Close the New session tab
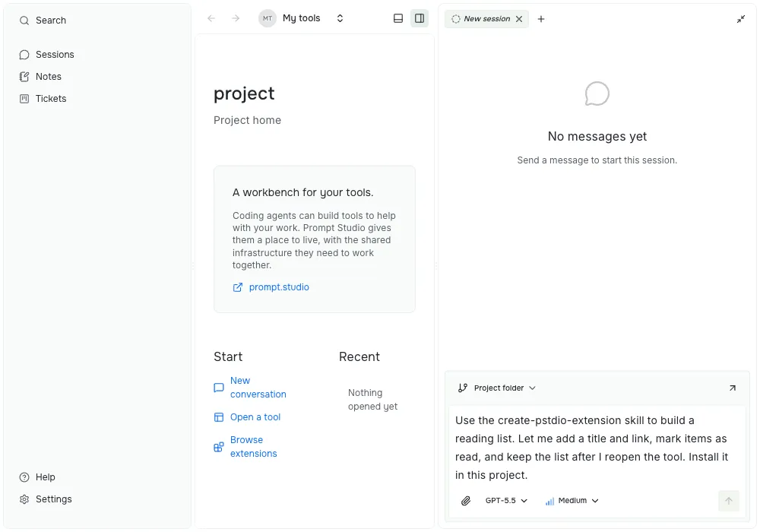Viewport: 760px width, 532px height. click(519, 19)
